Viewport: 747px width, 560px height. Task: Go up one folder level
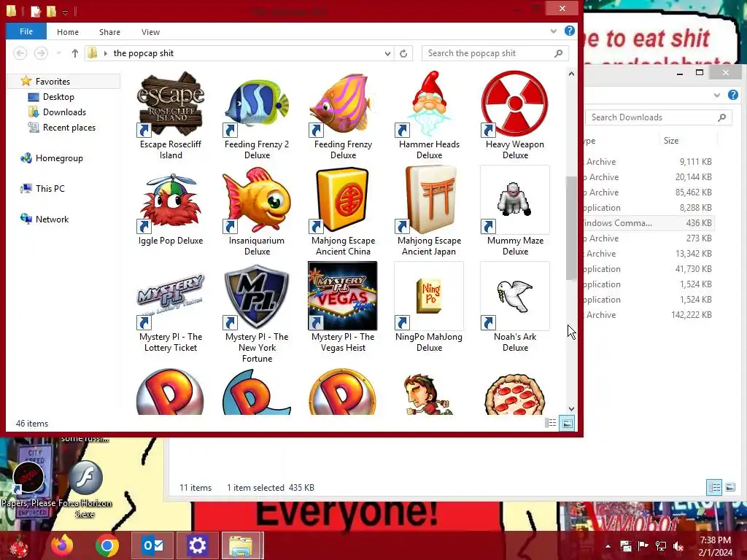tap(75, 53)
